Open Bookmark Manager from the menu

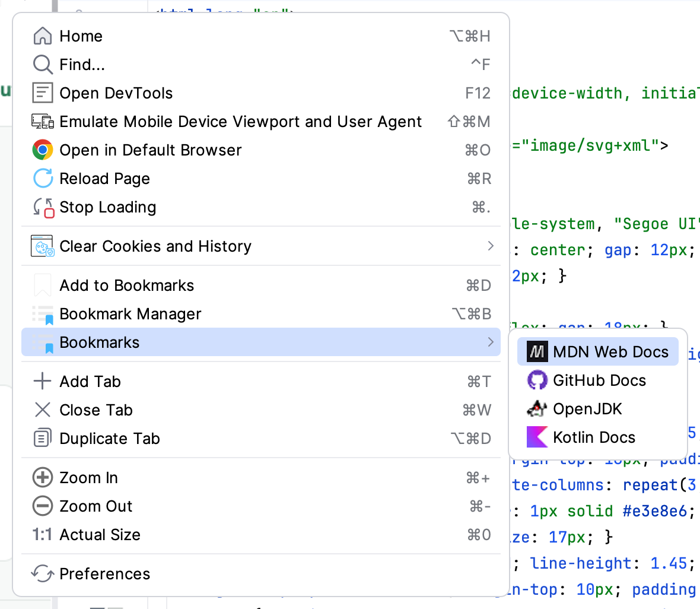click(261, 314)
